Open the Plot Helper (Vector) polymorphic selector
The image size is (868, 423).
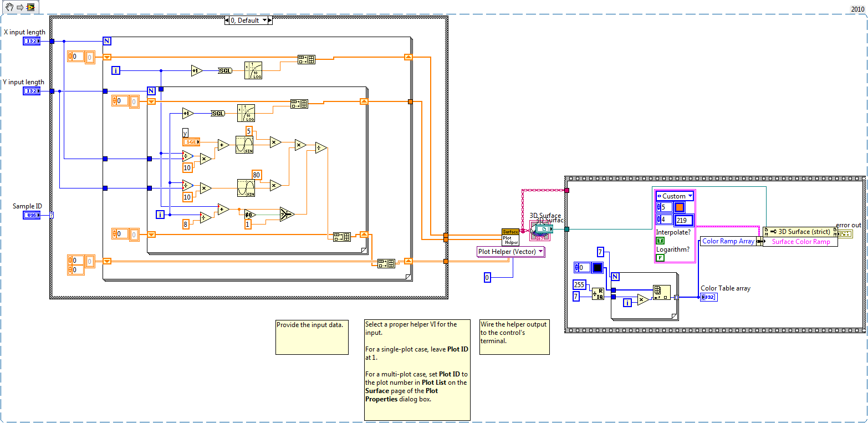(x=511, y=252)
